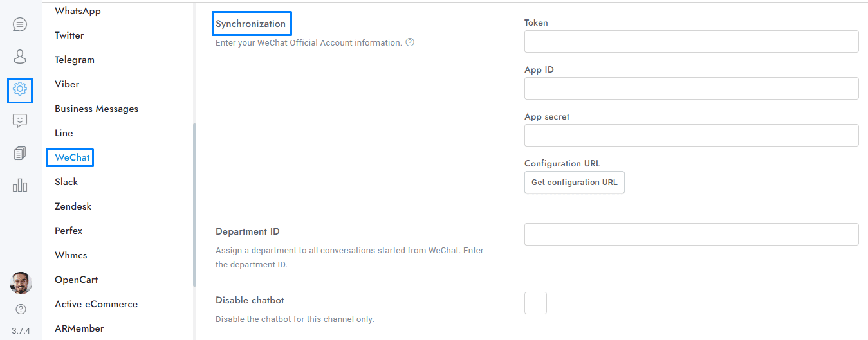Click the help question mark icon in sidebar

click(21, 309)
